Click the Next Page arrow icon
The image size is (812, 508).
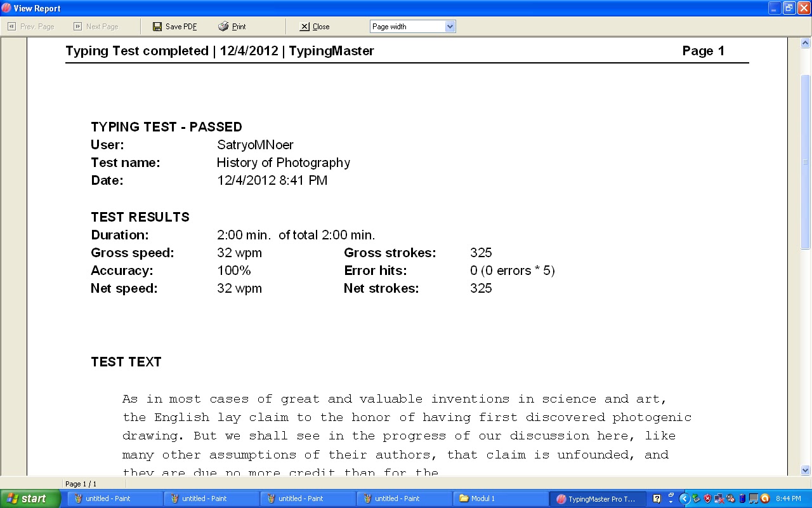(x=77, y=27)
